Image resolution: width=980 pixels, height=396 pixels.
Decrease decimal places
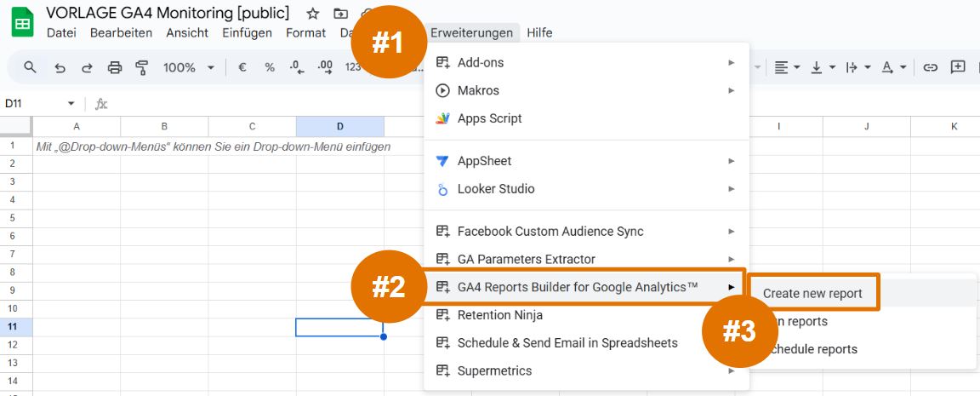click(297, 67)
